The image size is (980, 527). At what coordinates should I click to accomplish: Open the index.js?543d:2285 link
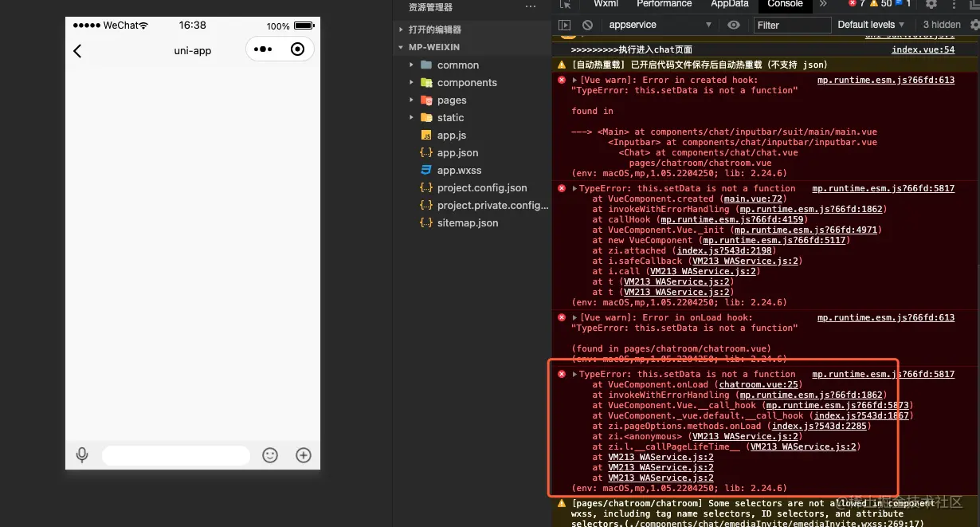(x=820, y=426)
